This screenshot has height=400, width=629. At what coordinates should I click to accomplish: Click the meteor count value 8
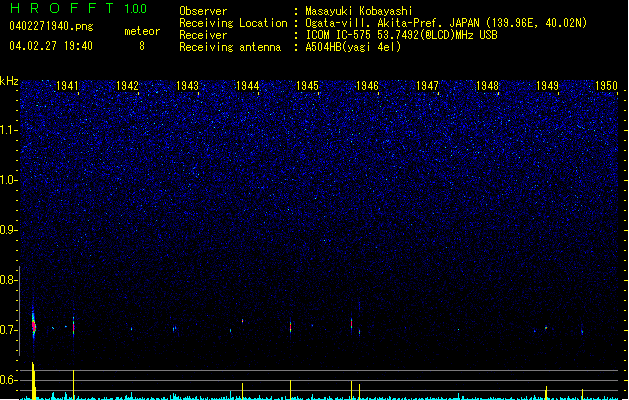[142, 46]
